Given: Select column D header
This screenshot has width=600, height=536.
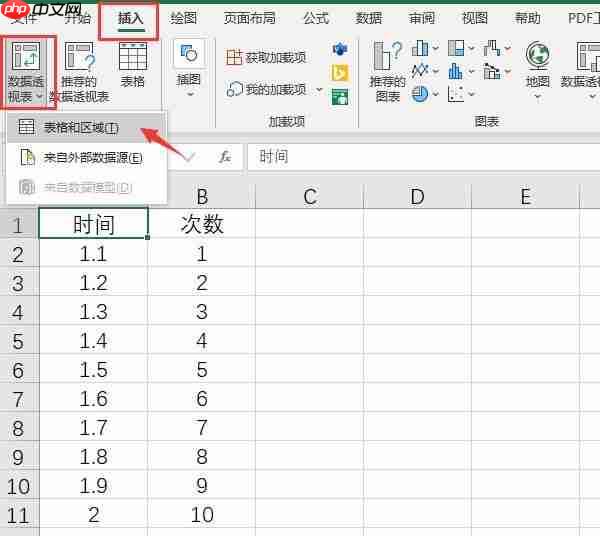Looking at the screenshot, I should (417, 196).
